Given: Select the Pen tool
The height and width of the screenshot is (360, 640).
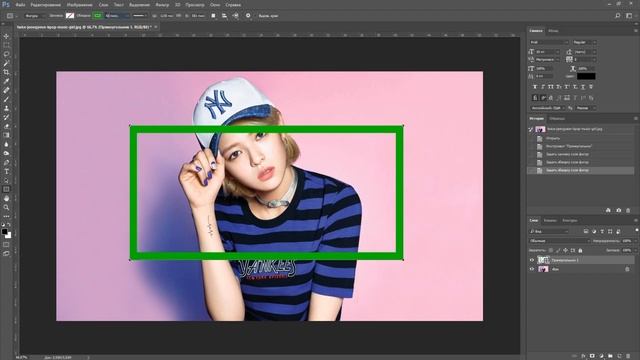Looking at the screenshot, I should (x=6, y=162).
